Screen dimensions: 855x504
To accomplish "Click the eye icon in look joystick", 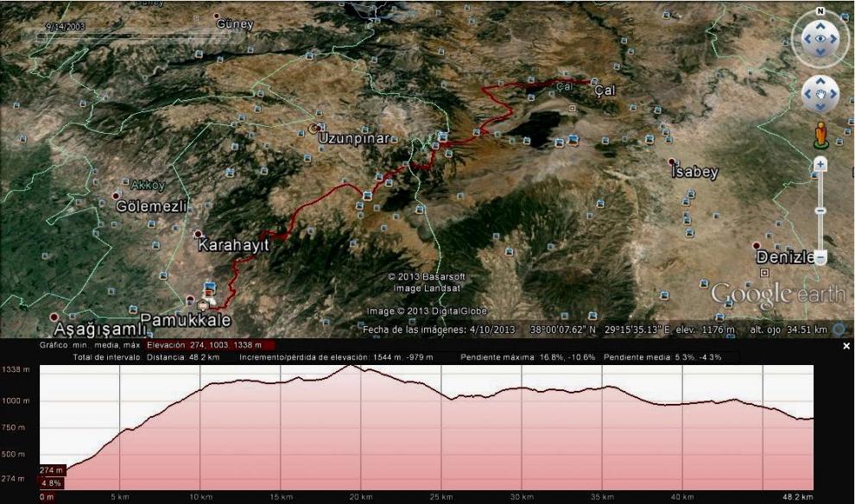I will pyautogui.click(x=820, y=39).
